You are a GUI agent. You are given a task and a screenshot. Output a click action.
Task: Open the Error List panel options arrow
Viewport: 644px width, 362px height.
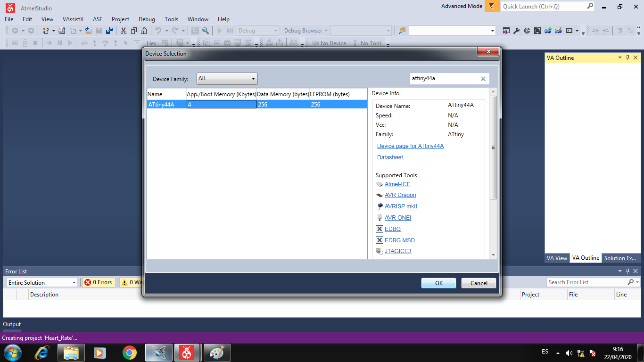[620, 271]
